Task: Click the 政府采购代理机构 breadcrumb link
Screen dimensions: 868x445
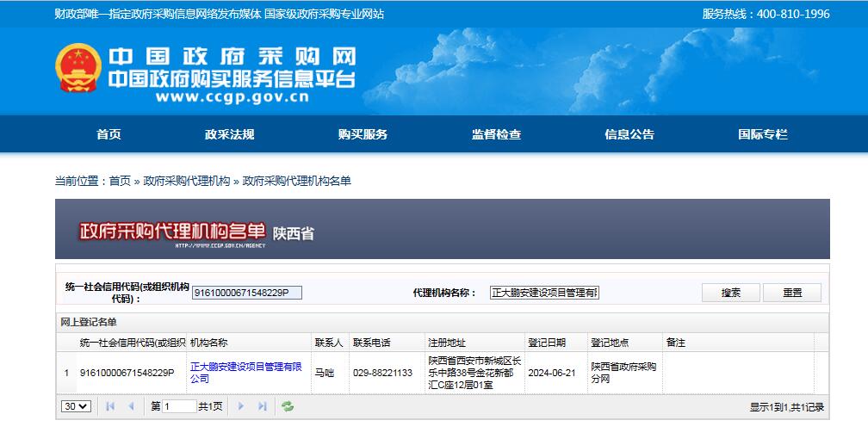Action: [187, 181]
